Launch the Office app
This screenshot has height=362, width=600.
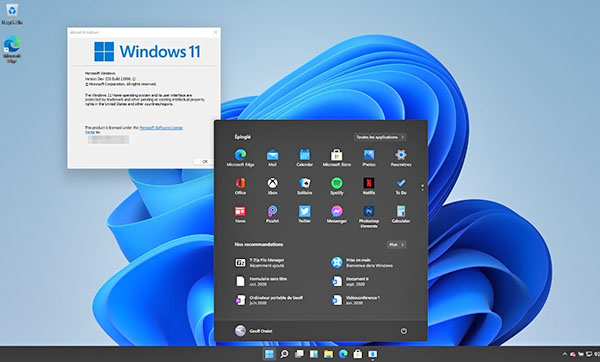pos(240,186)
